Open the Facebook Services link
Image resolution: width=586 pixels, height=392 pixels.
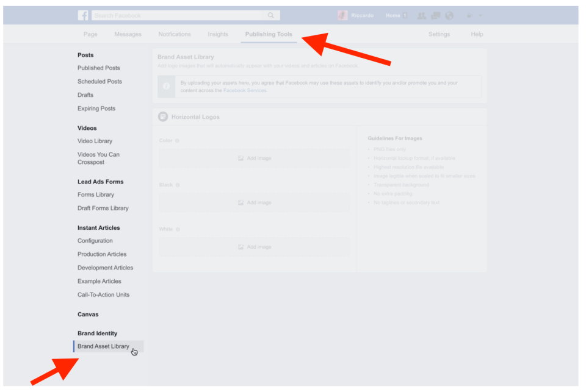coord(245,90)
